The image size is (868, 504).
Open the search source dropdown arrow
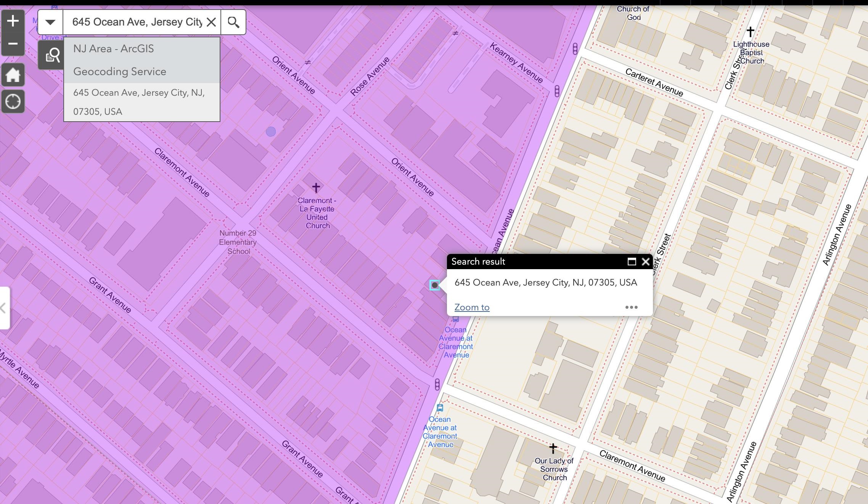50,22
